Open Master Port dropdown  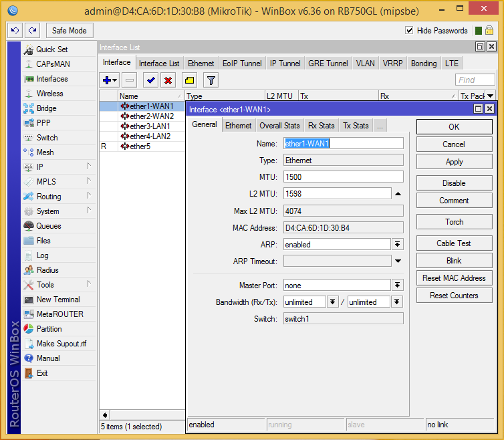[x=398, y=286]
